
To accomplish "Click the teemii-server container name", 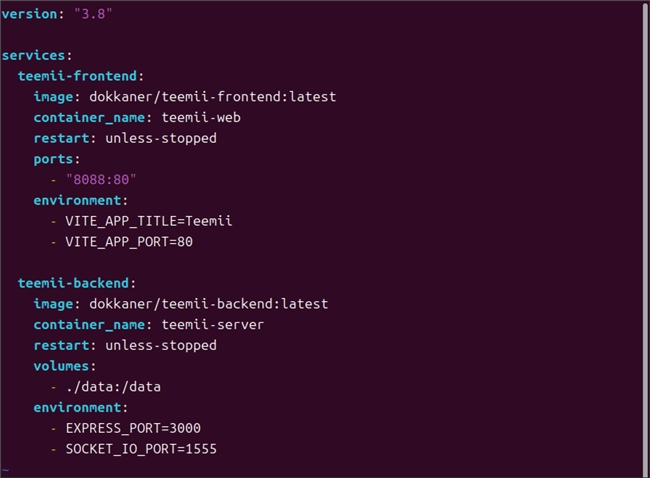I will 200,324.
